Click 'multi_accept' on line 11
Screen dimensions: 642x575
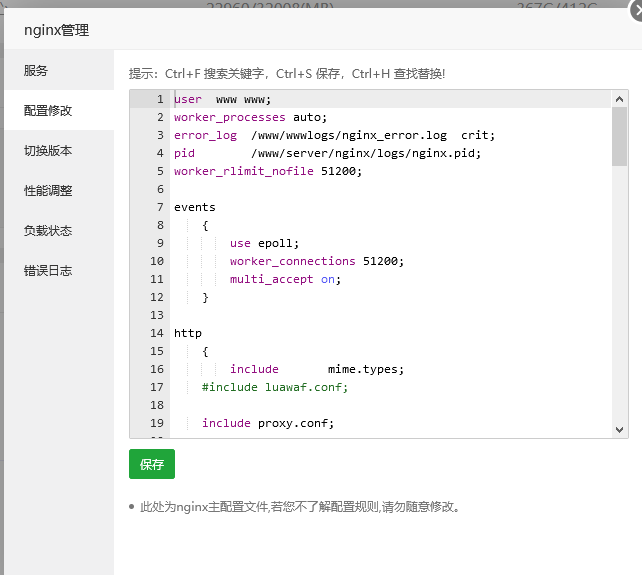271,279
